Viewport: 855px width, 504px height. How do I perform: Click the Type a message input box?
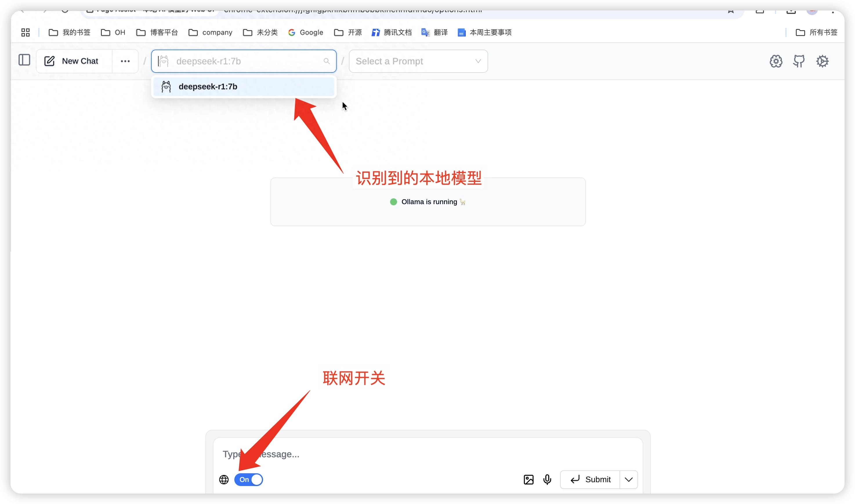(428, 454)
